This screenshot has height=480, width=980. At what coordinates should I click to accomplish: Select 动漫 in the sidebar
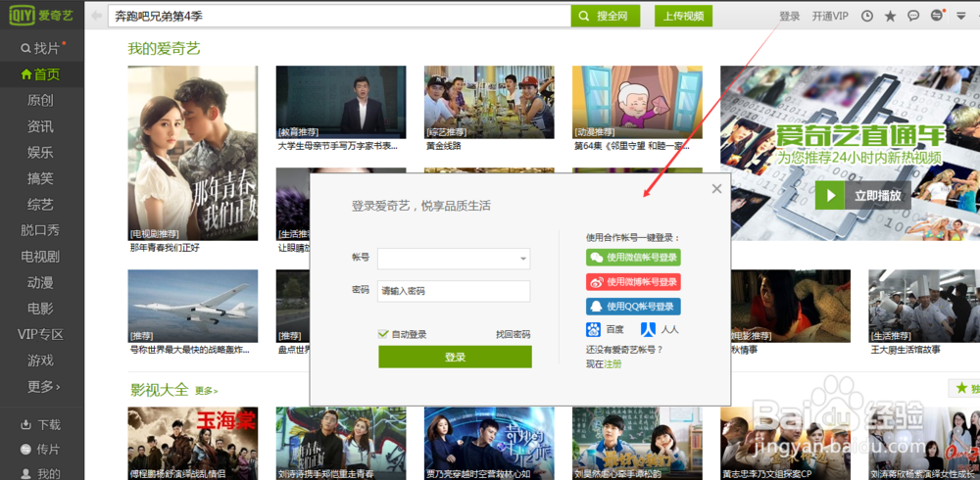(42, 282)
